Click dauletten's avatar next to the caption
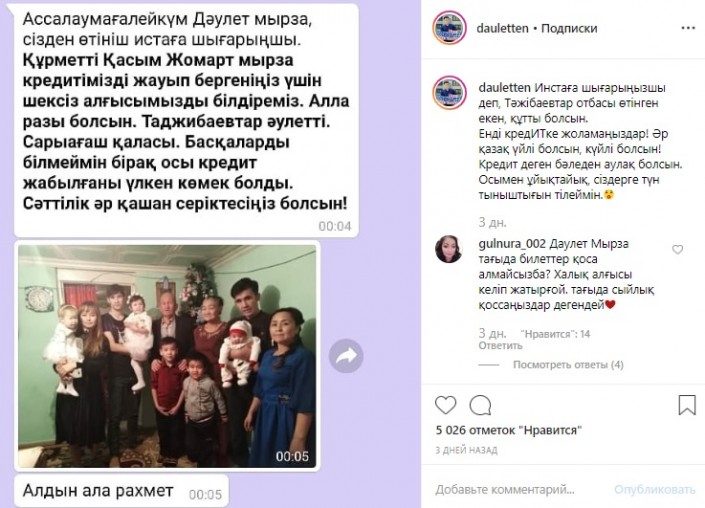This screenshot has width=705, height=508. (x=449, y=93)
